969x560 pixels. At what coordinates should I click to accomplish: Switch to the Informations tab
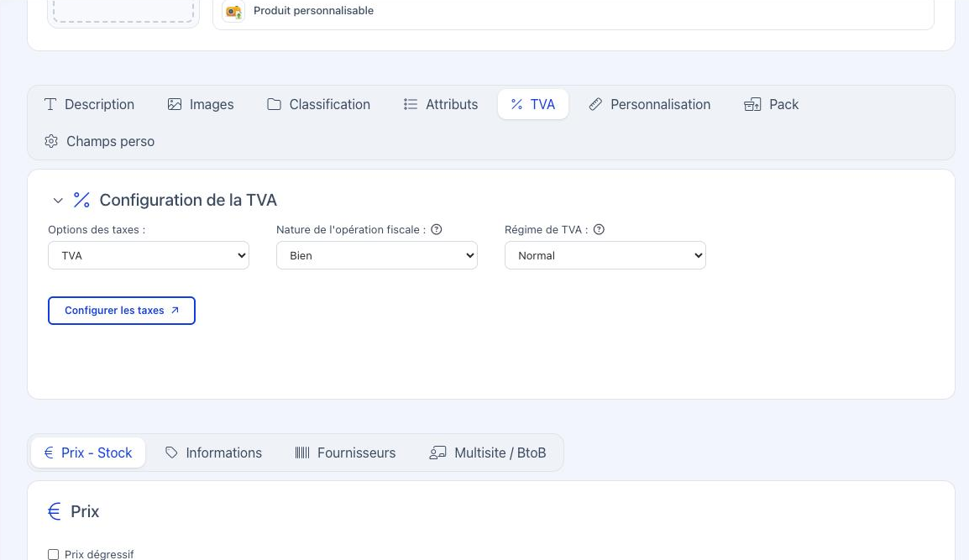click(x=214, y=453)
